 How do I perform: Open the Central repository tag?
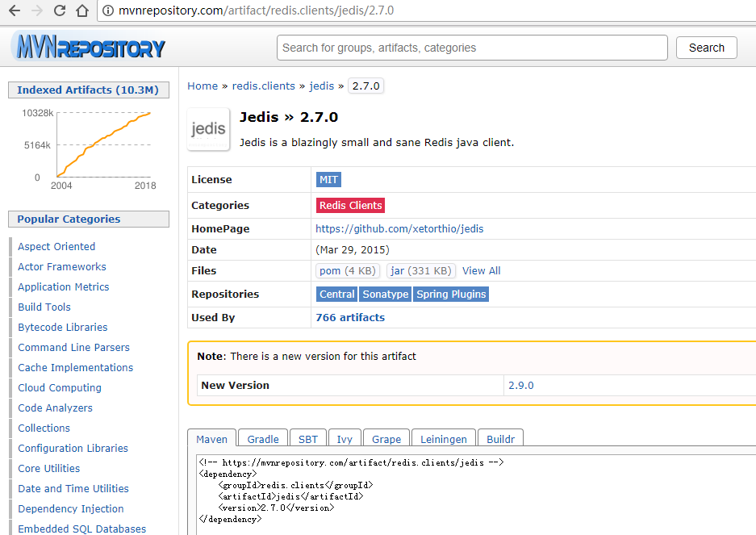coord(337,295)
